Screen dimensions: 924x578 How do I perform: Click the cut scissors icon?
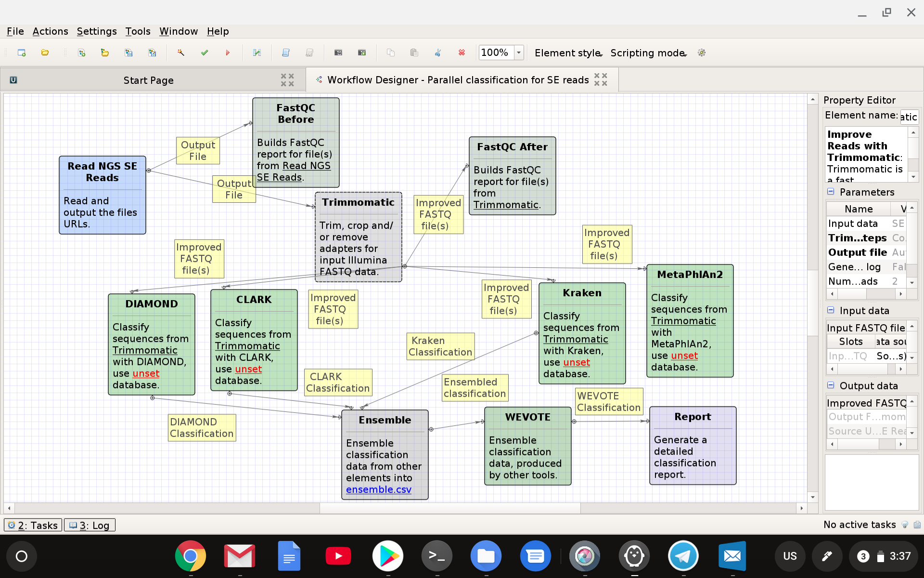click(x=437, y=53)
